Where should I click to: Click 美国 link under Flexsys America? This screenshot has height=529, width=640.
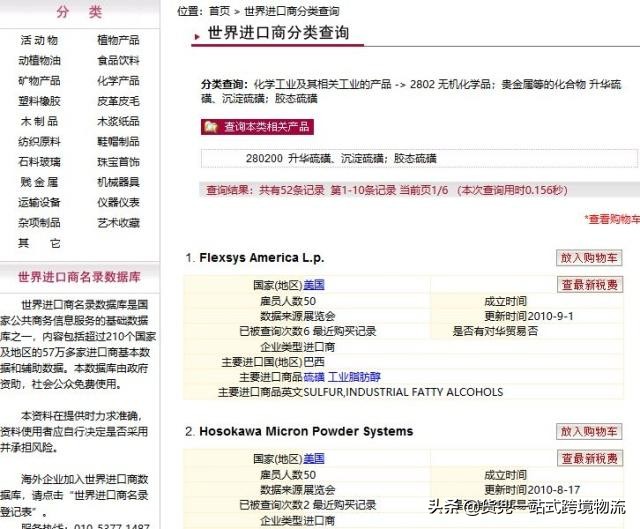pos(314,285)
